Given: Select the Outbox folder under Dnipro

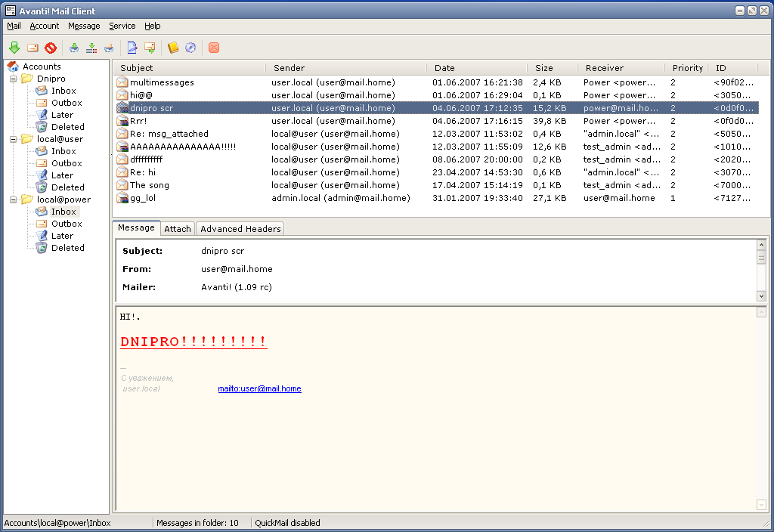Looking at the screenshot, I should pos(67,103).
